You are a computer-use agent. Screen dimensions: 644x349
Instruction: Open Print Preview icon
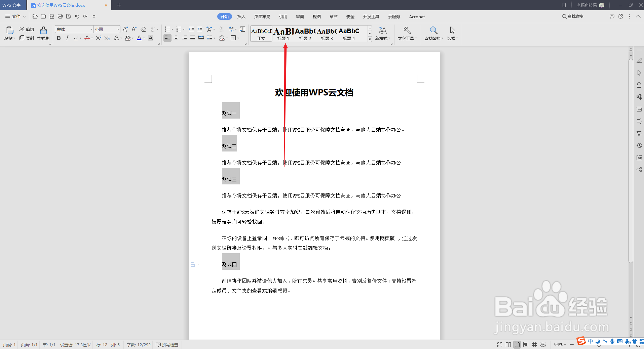[x=69, y=16]
